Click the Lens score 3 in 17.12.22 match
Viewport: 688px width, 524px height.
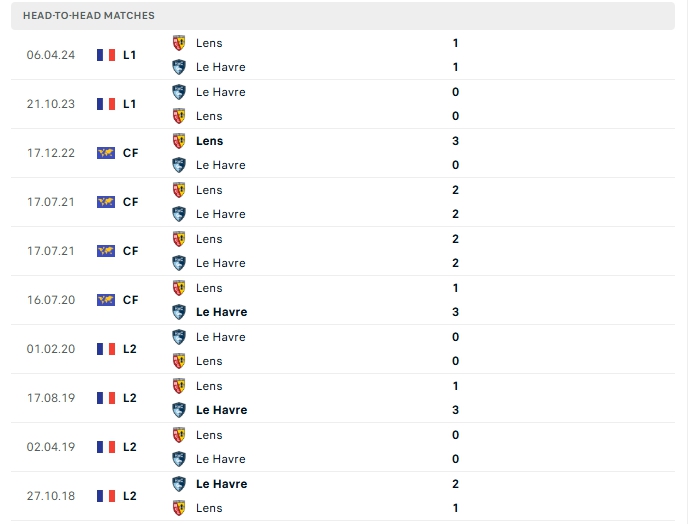[455, 141]
